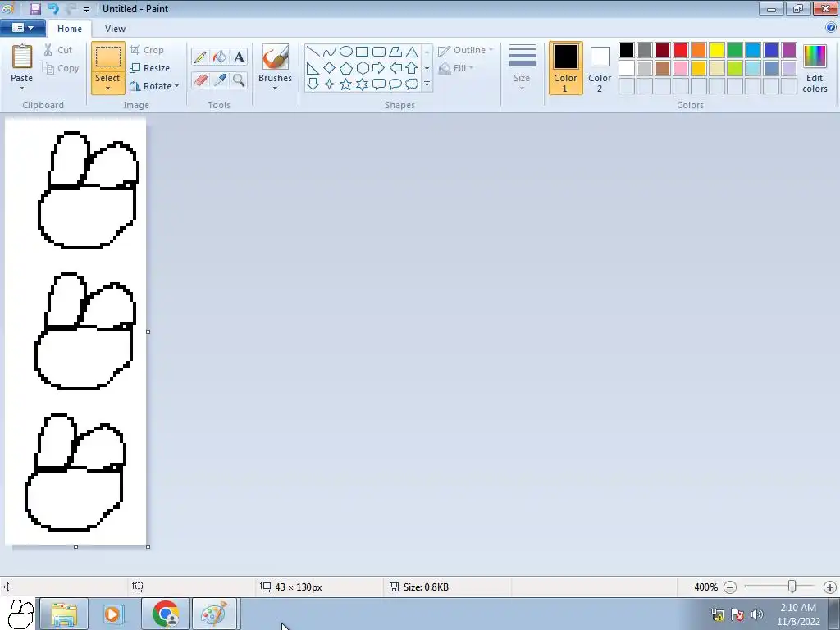The image size is (840, 630).
Task: Open the Paint file menu dropdown
Action: click(22, 28)
